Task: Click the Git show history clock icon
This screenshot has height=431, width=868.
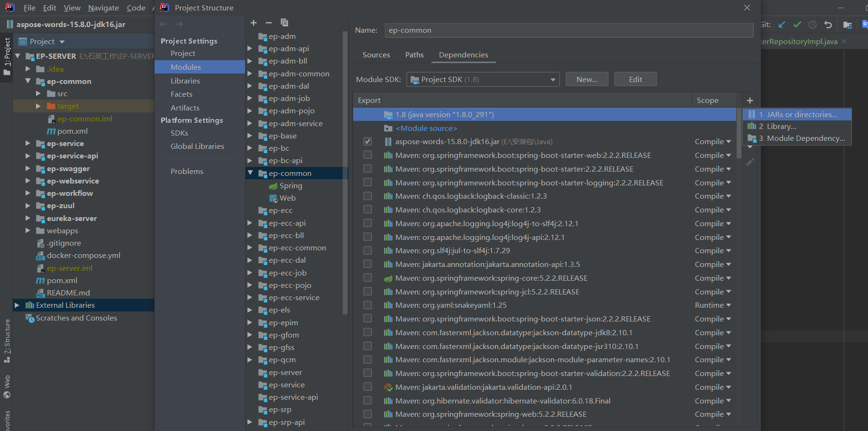Action: tap(813, 25)
